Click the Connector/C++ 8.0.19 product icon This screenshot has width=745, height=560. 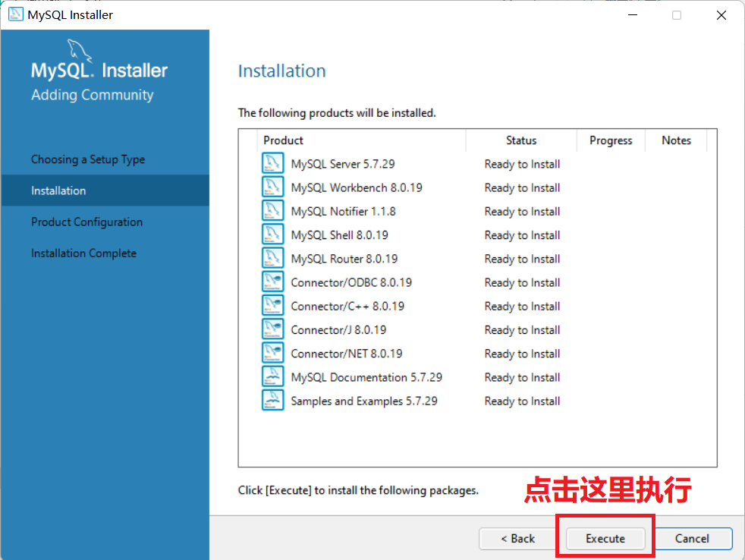[x=272, y=306]
